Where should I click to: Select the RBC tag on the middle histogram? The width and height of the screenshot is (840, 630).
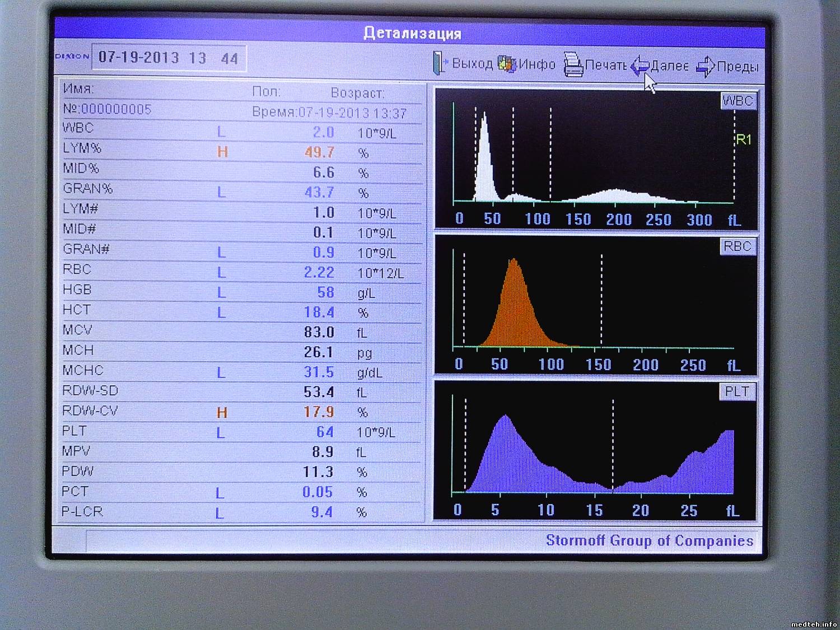737,246
